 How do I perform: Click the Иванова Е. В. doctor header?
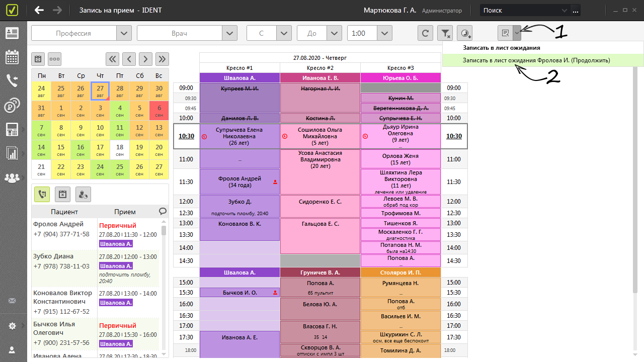click(320, 78)
